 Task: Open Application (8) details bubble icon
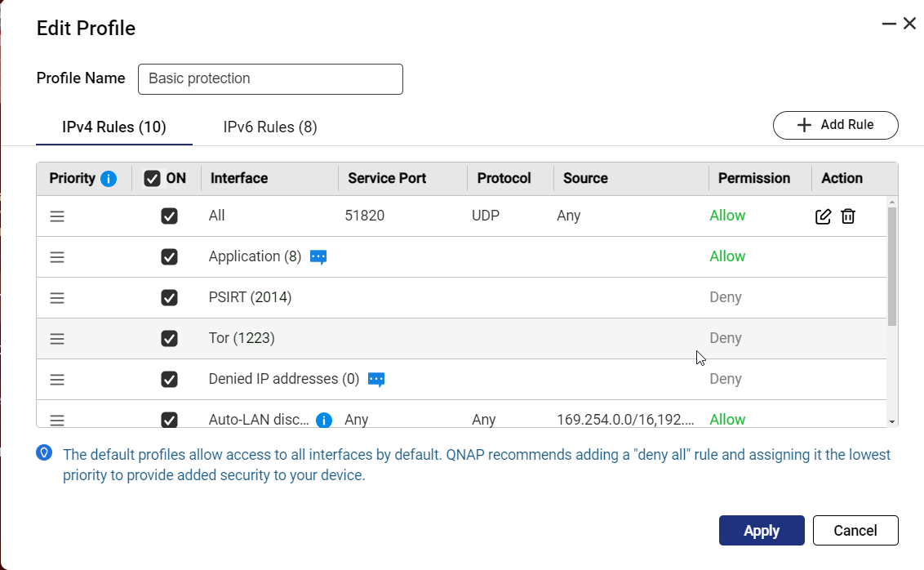tap(318, 257)
